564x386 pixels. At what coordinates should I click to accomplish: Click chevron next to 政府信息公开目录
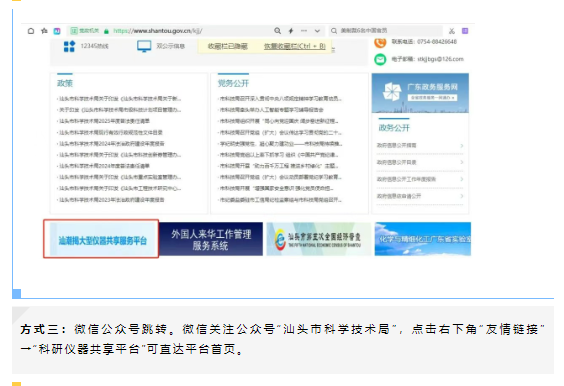[461, 162]
